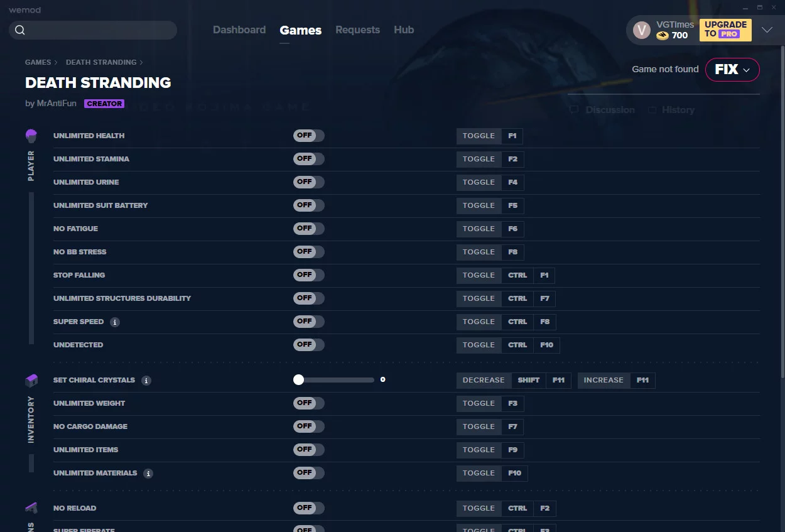Click Toggle button for Unlimited Stamina
The height and width of the screenshot is (532, 785).
click(x=479, y=159)
